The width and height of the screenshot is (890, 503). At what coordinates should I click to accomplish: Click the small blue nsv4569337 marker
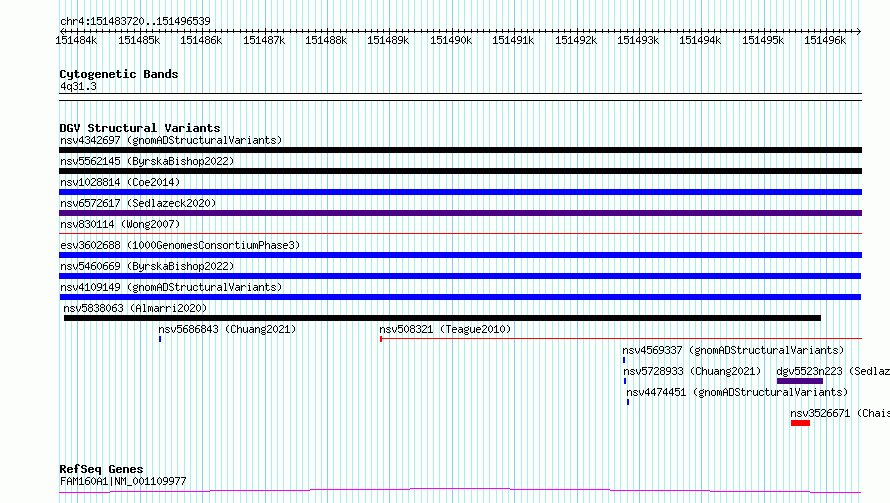click(x=624, y=361)
